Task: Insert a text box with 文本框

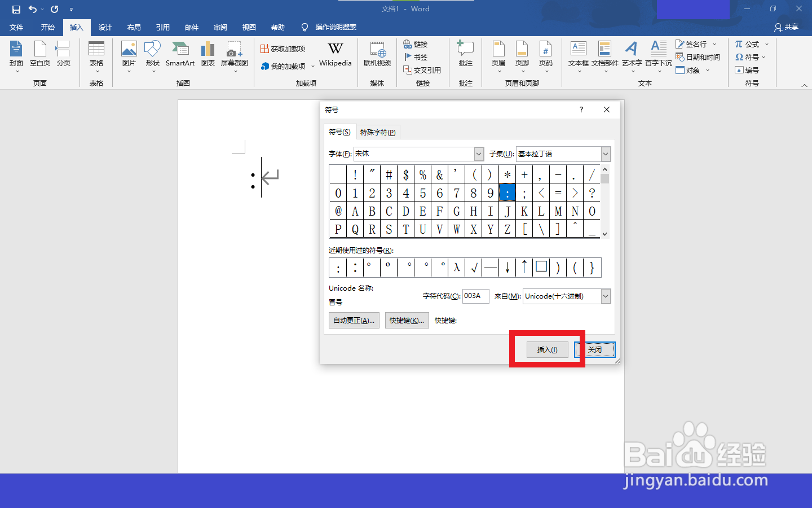Action: coord(577,54)
